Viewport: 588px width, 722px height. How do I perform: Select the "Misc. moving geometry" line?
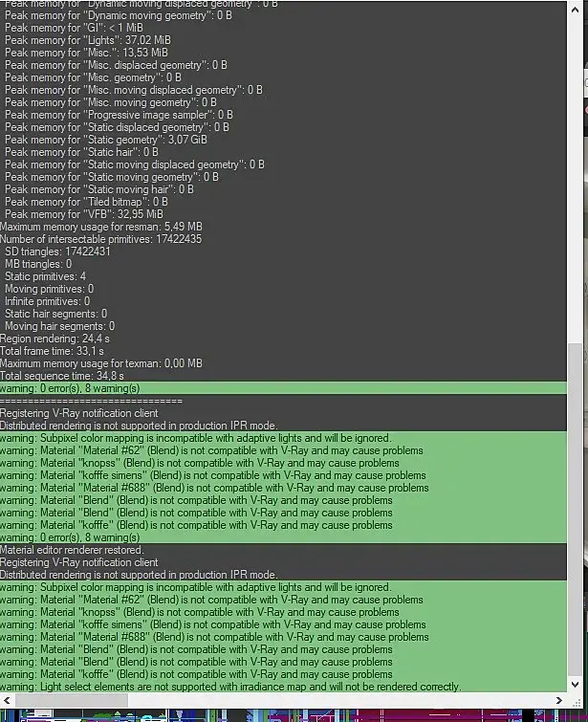point(111,102)
